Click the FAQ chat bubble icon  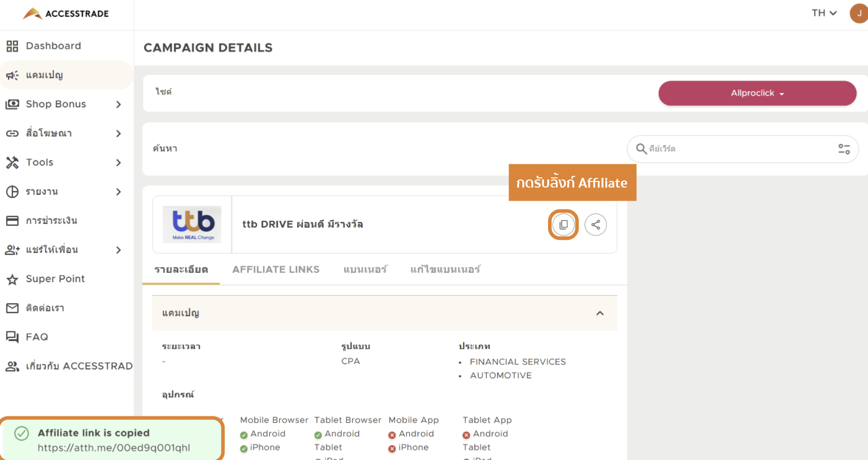(x=12, y=337)
